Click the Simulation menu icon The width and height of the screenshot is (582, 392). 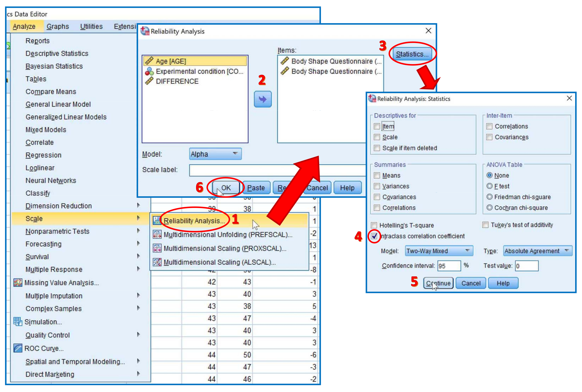(x=18, y=322)
